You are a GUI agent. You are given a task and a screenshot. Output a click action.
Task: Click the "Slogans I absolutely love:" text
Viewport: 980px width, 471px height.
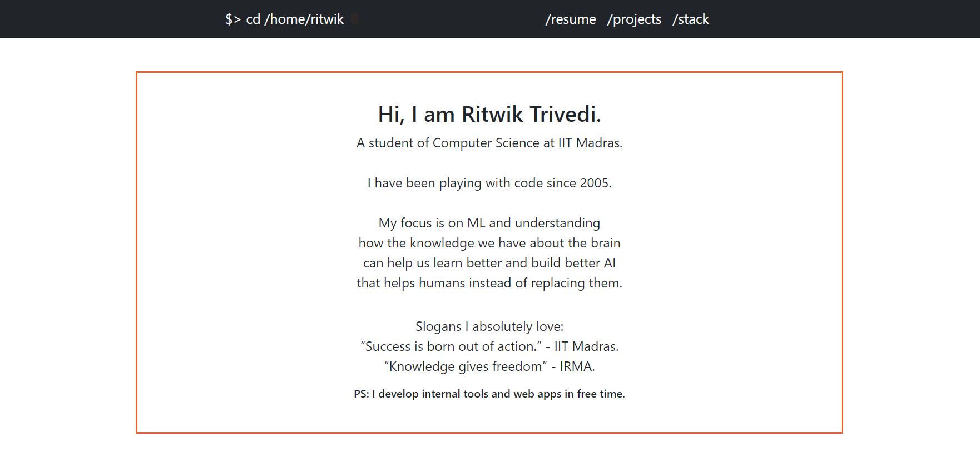tap(489, 326)
